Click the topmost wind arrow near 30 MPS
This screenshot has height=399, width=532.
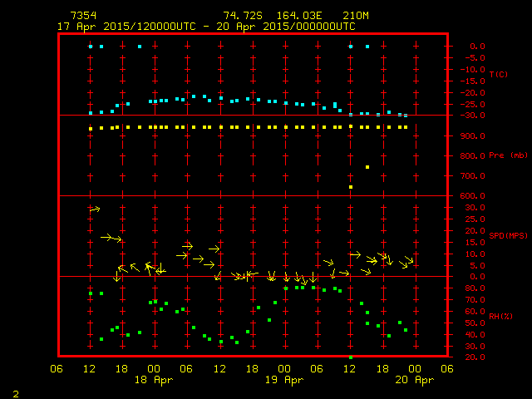pyautogui.click(x=95, y=209)
